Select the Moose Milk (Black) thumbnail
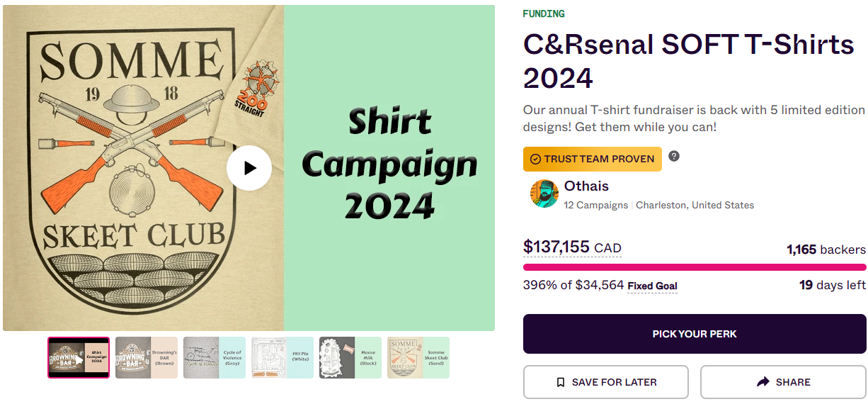Screen dimensions: 868x409 click(x=350, y=357)
